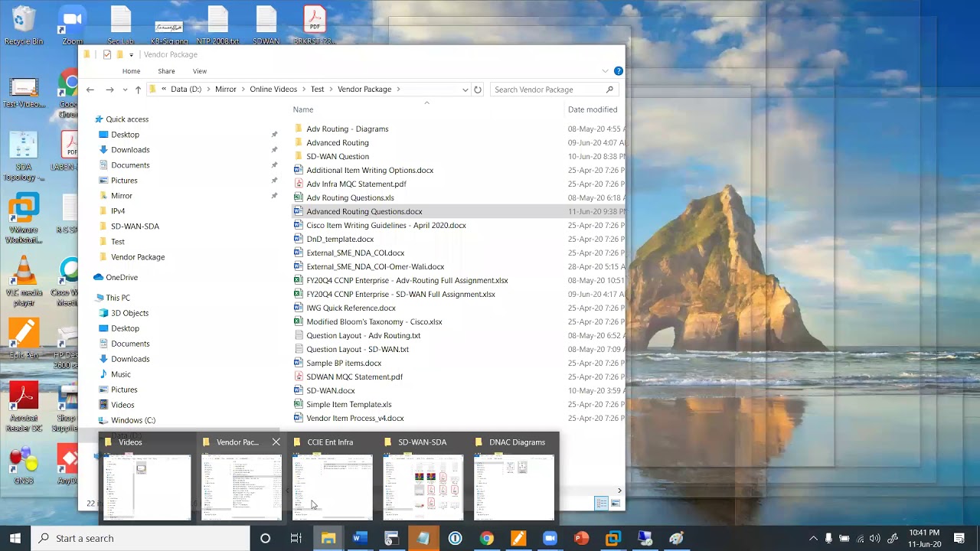Refresh the Vendor Package folder view

pos(478,90)
